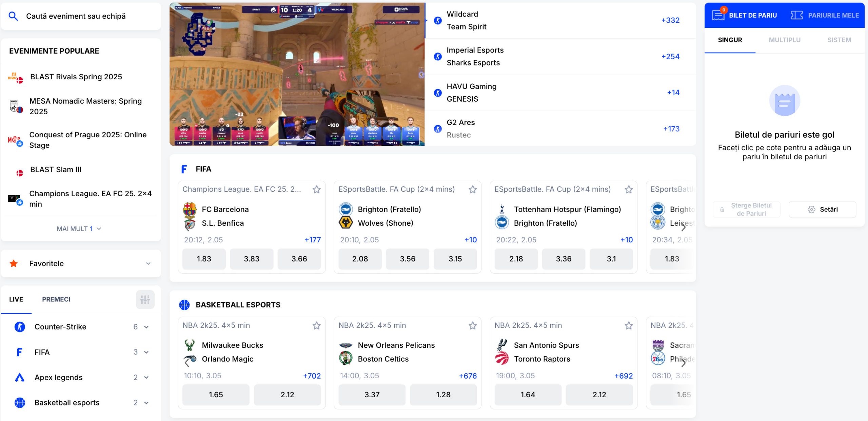Screen dimensions: 868x421
Task: Switch to the PREMECI tab
Action: (x=56, y=300)
